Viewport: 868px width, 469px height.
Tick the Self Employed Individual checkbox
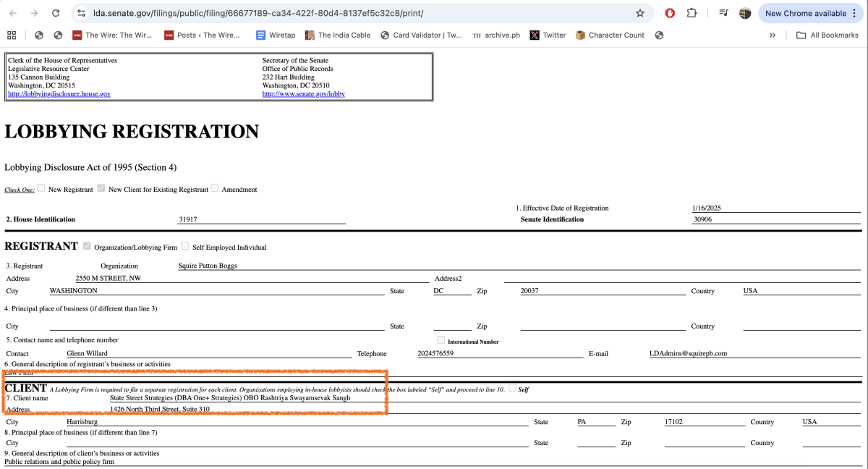(x=186, y=246)
